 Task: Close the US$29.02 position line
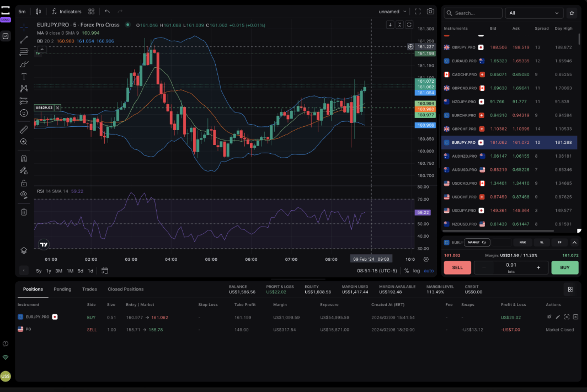click(x=57, y=108)
